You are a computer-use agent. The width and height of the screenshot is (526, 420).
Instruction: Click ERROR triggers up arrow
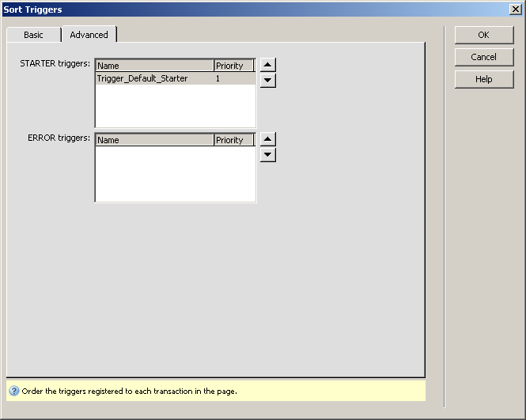pos(268,139)
